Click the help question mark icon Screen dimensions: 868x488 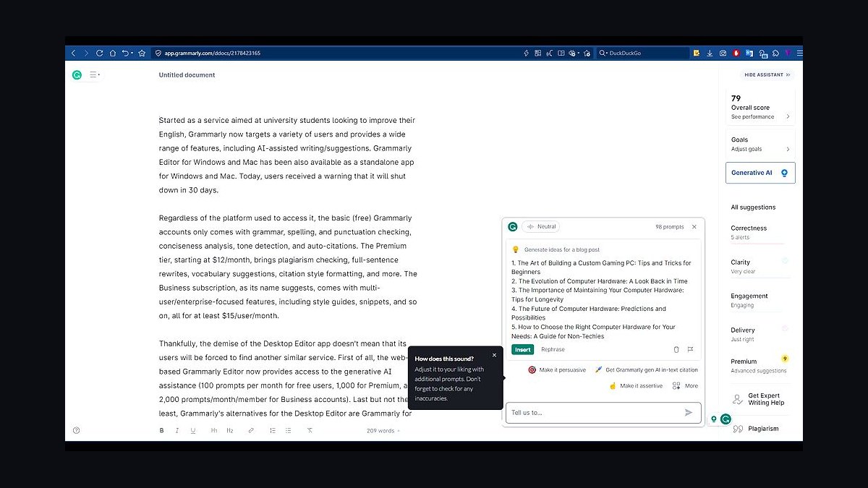click(x=76, y=430)
